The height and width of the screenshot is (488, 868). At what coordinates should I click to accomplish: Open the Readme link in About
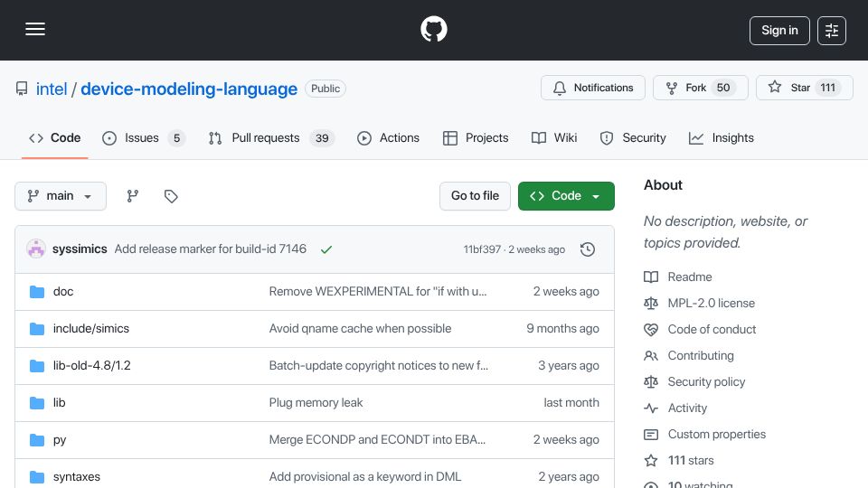coord(689,277)
